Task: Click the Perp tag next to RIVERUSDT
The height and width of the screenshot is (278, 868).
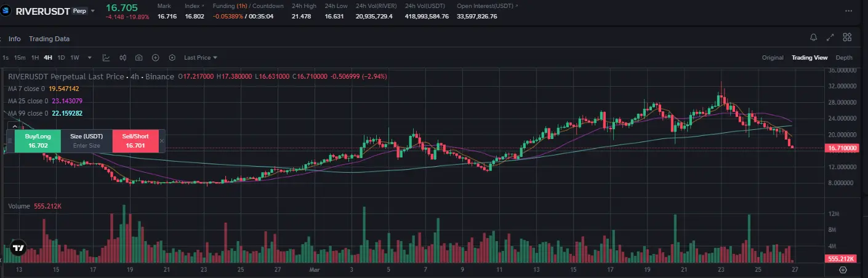Action: pyautogui.click(x=79, y=11)
